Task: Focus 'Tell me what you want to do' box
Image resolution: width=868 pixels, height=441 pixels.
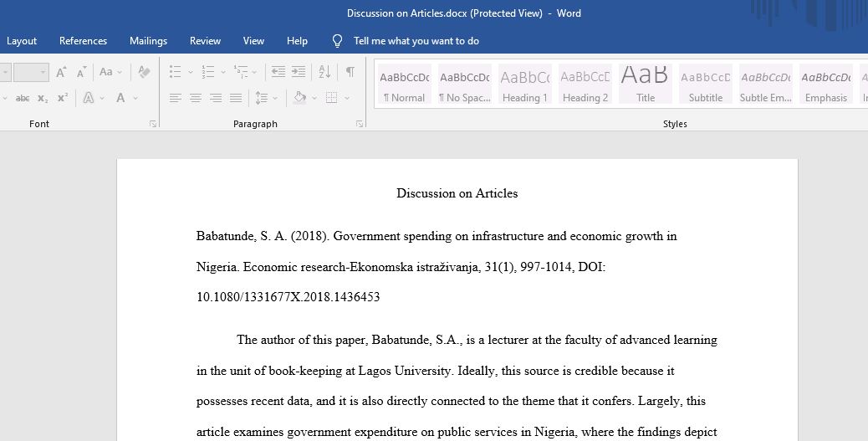Action: point(416,41)
